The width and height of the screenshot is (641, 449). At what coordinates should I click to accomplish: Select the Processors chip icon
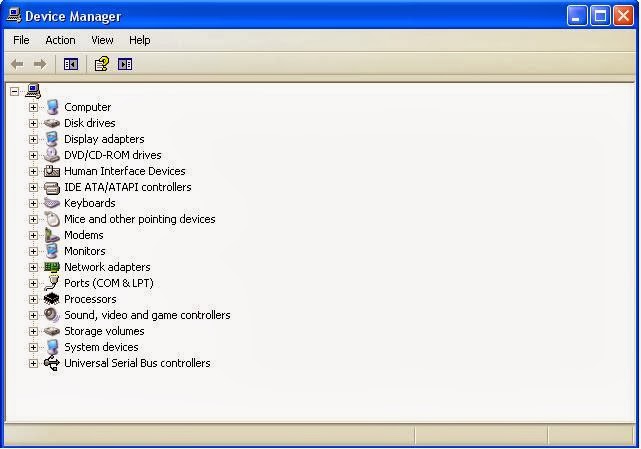52,299
